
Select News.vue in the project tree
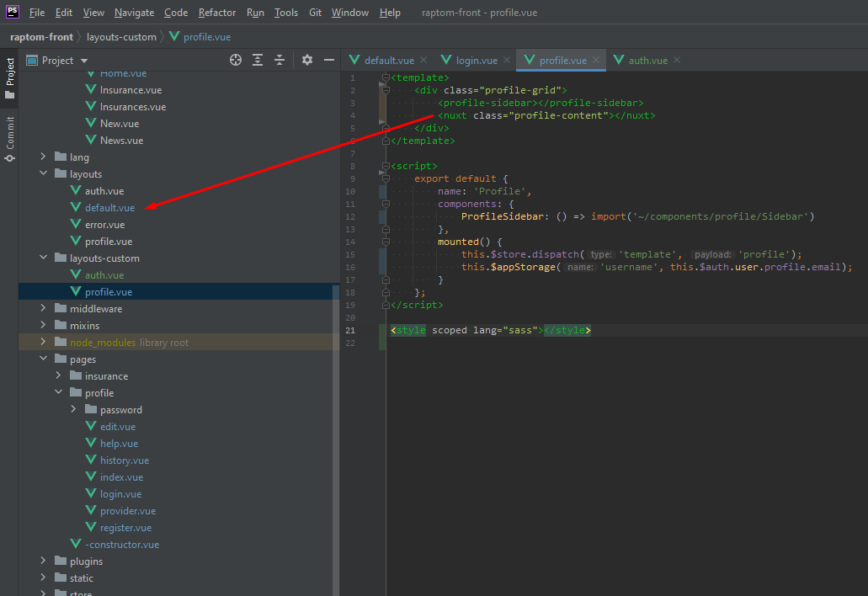[121, 141]
